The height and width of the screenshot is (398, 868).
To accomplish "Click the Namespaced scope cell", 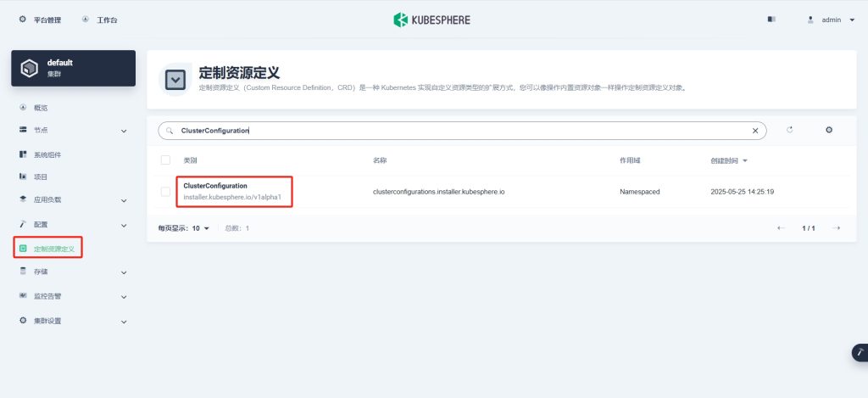I will [639, 192].
